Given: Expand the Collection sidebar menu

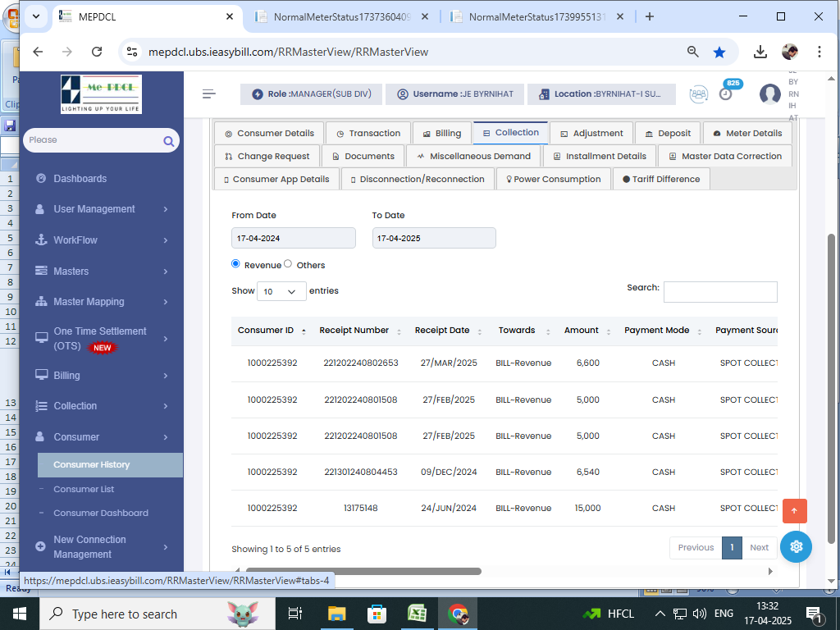Looking at the screenshot, I should tap(101, 406).
